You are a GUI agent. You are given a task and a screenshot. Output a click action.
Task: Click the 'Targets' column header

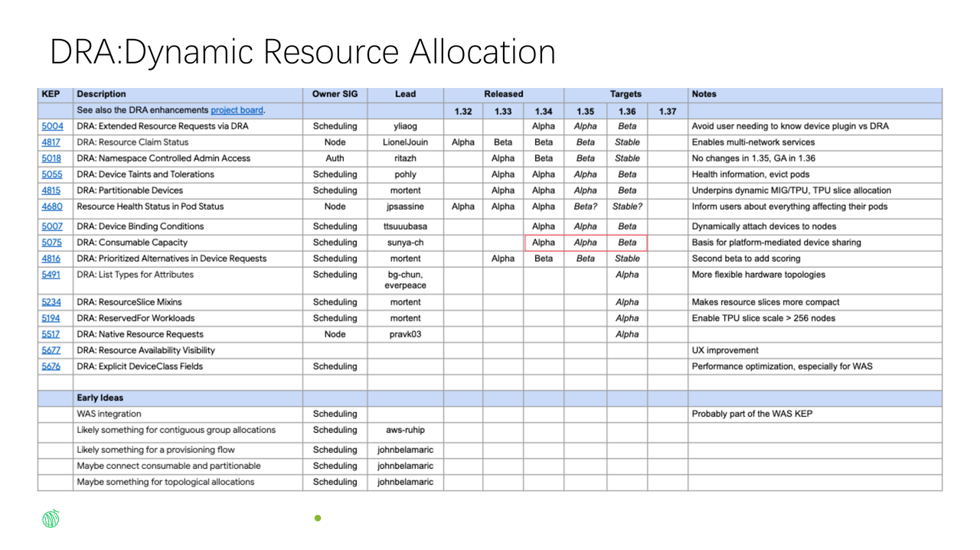pyautogui.click(x=626, y=94)
